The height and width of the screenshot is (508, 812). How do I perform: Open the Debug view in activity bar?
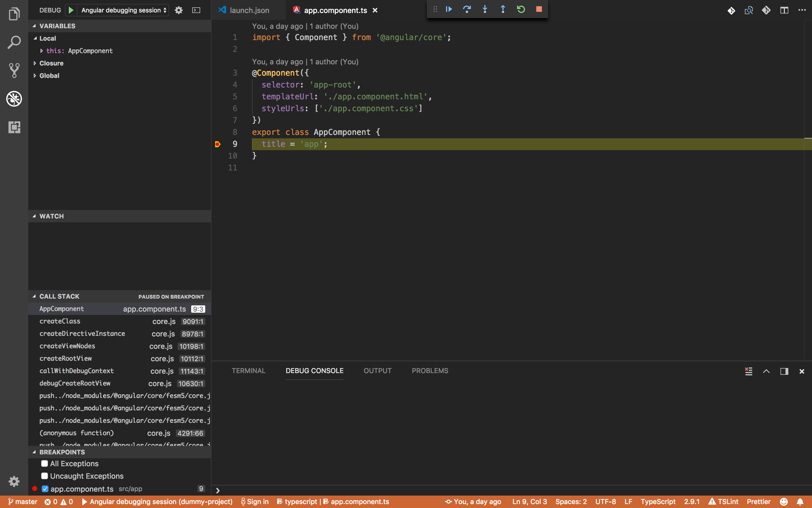click(x=14, y=99)
